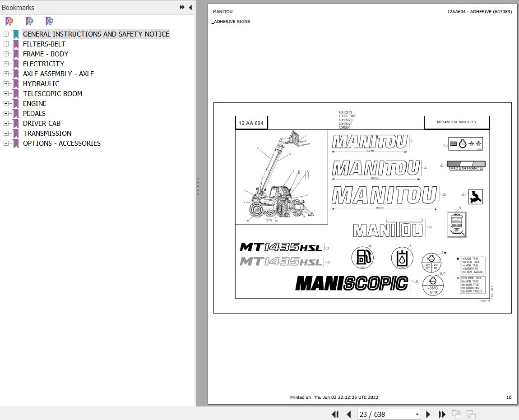Select the TRANSMISSION bookmark
This screenshot has width=519, height=420.
47,134
